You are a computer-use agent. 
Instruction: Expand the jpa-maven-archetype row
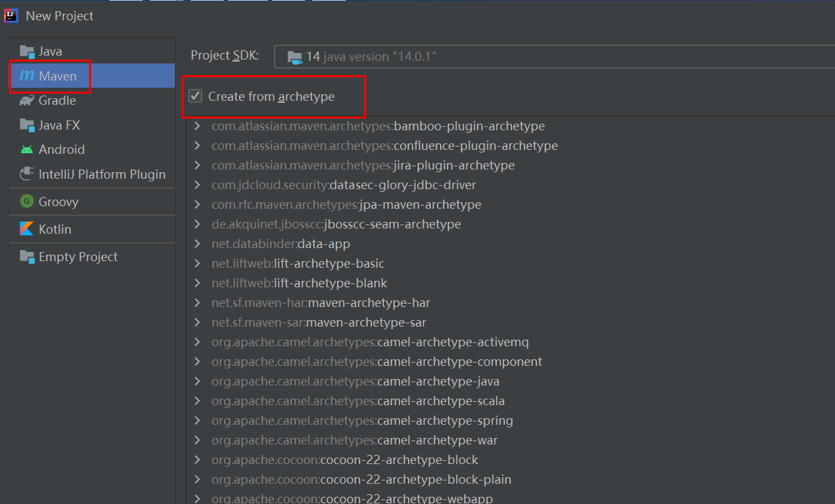click(197, 205)
